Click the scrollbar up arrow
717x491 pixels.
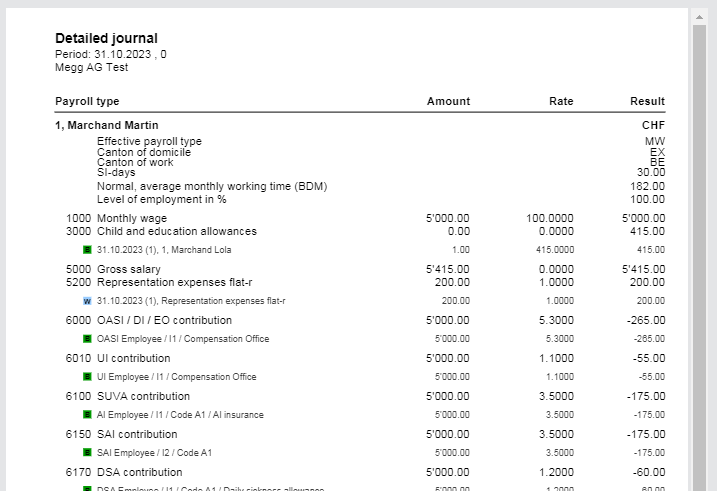[699, 17]
